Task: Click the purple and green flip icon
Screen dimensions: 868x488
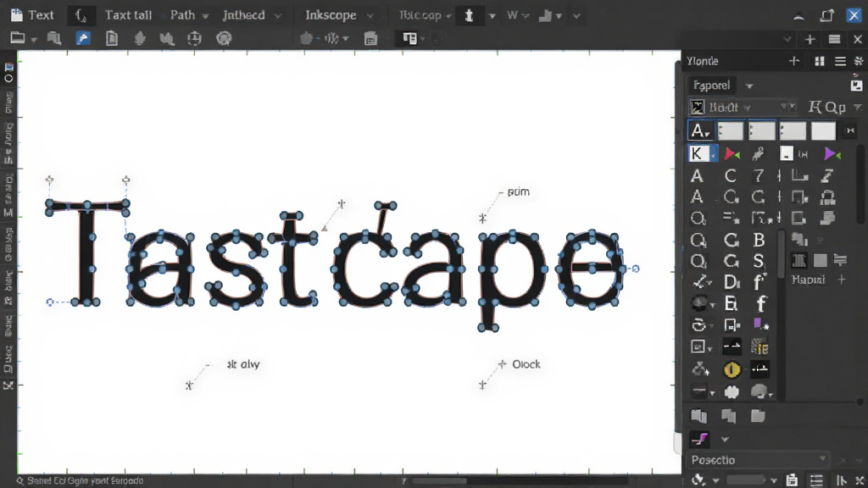Action: point(832,154)
